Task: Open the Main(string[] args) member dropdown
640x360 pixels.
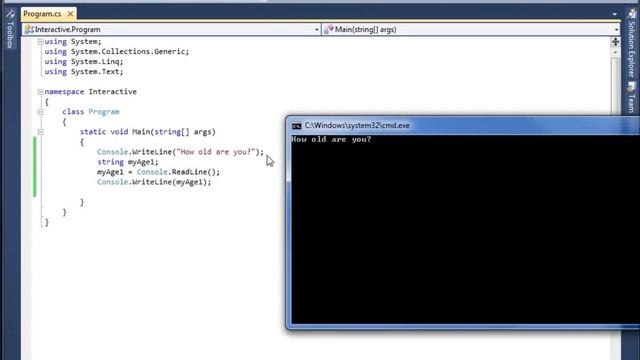Action: pyautogui.click(x=616, y=29)
